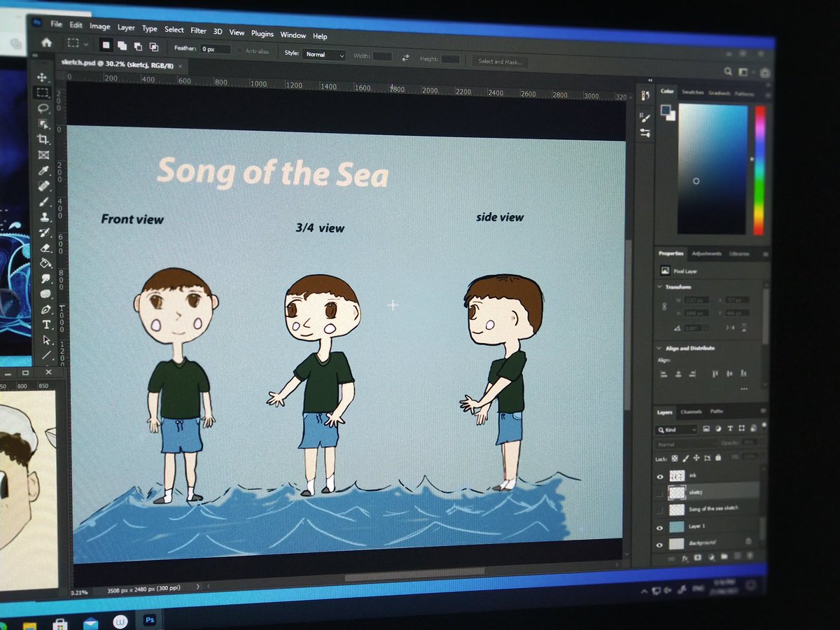Toggle lock position icon

pyautogui.click(x=696, y=457)
